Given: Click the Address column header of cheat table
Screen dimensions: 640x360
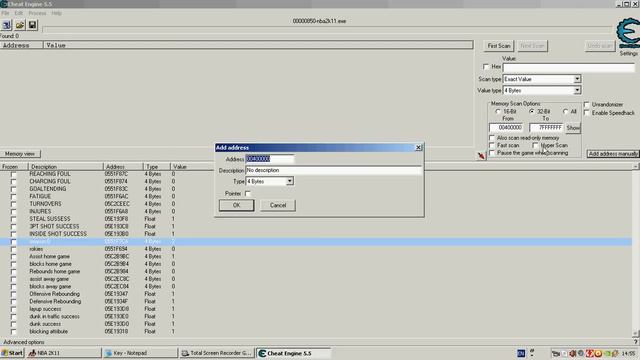Looking at the screenshot, I should [x=123, y=167].
